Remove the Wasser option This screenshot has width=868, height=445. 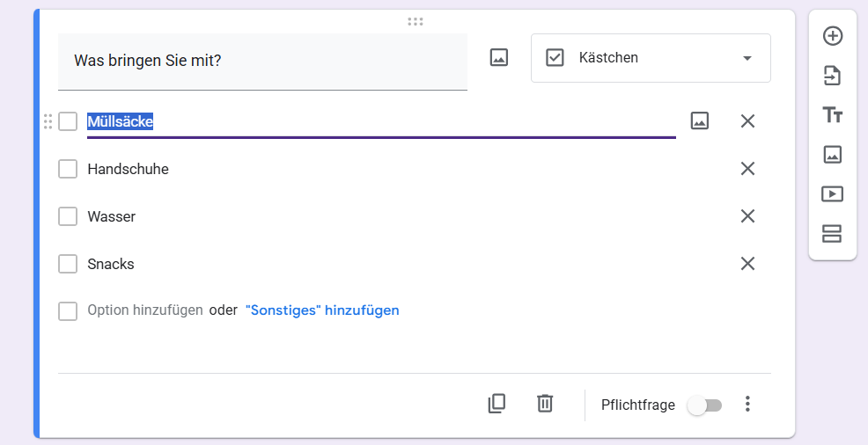click(x=747, y=216)
